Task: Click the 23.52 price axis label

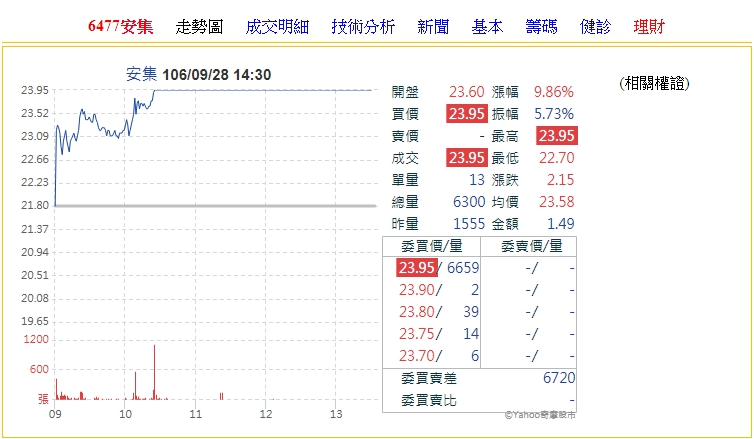Action: point(35,113)
